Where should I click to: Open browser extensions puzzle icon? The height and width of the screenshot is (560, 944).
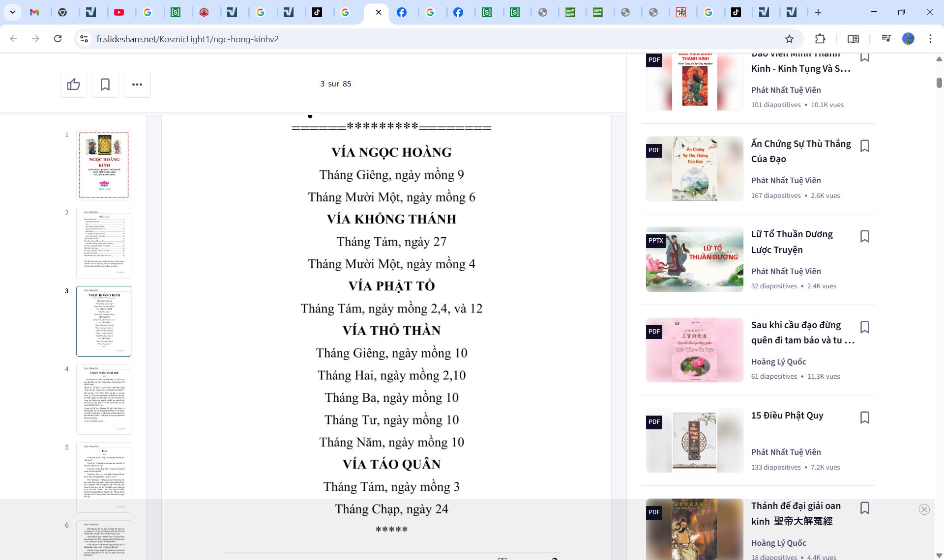click(820, 39)
